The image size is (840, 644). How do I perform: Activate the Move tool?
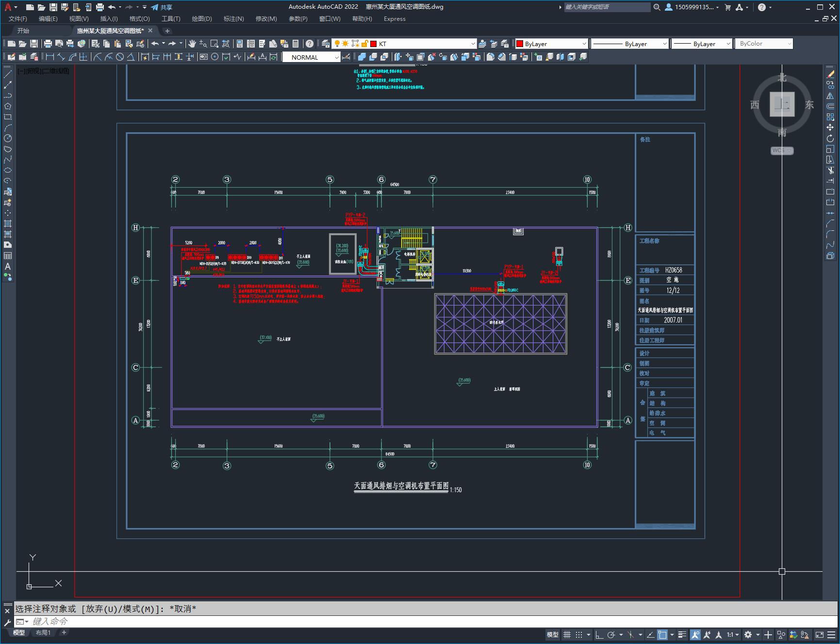[830, 128]
